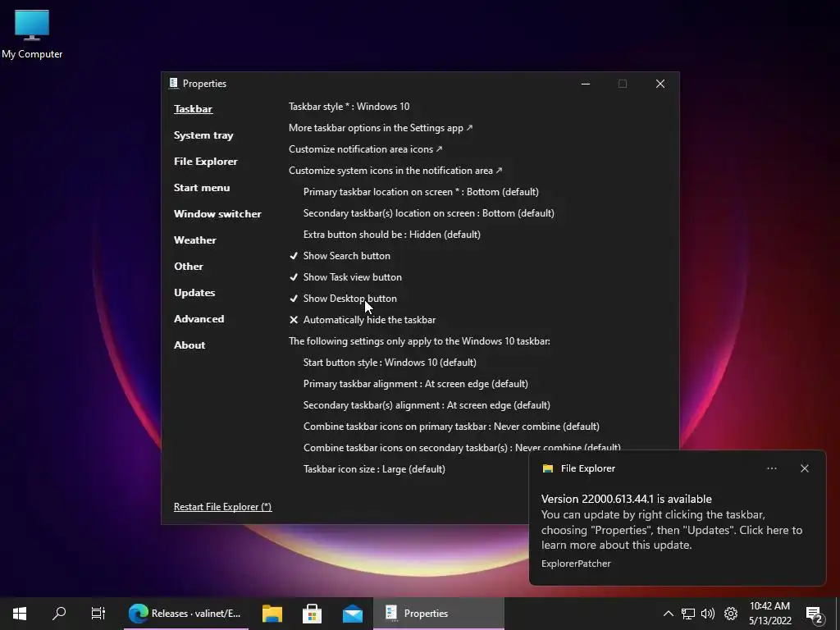
Task: Change Primary taskbar location on screen
Action: (x=421, y=192)
